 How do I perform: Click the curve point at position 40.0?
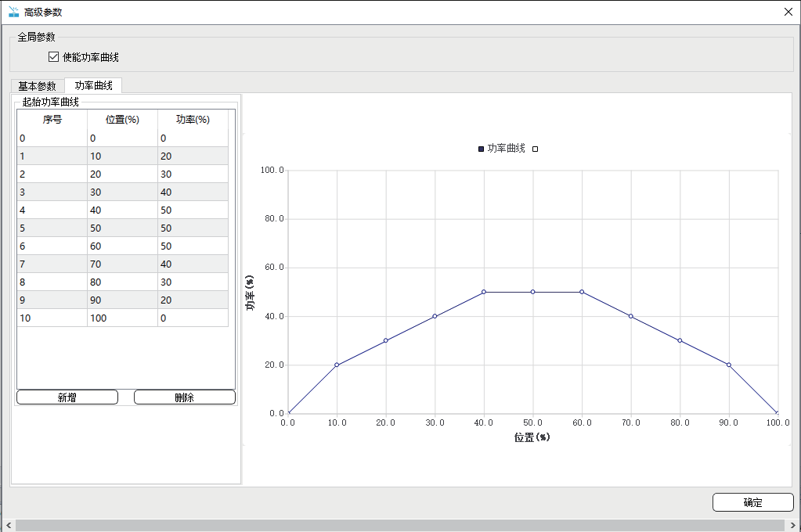484,292
